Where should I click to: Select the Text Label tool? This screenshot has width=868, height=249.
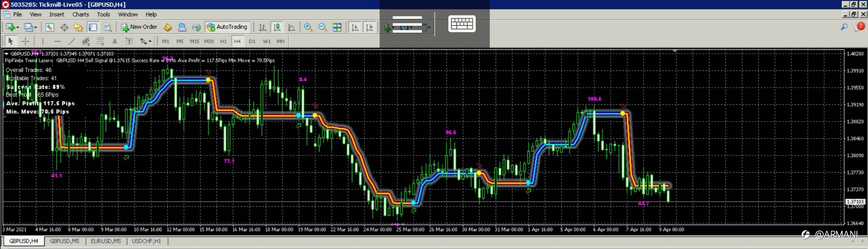[x=129, y=41]
